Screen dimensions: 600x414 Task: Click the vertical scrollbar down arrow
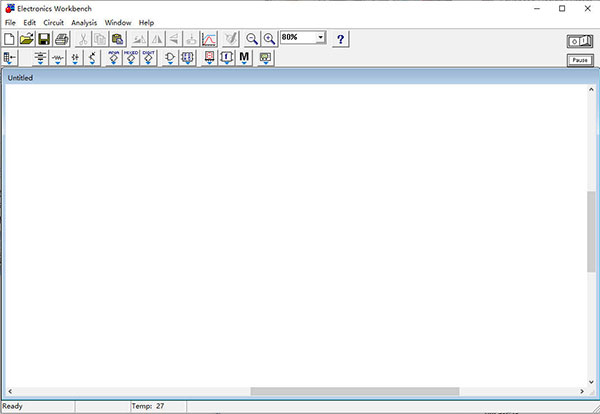point(591,382)
